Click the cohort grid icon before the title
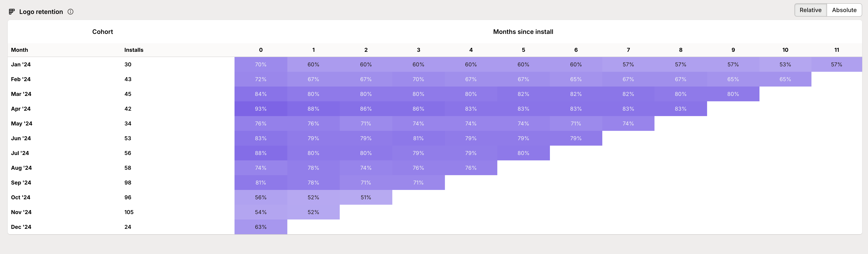 (12, 12)
